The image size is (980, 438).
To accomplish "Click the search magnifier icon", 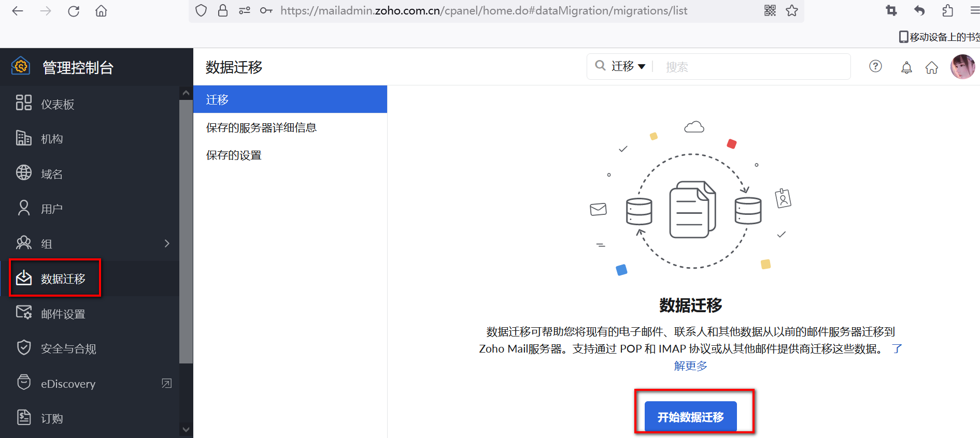I will pos(600,65).
